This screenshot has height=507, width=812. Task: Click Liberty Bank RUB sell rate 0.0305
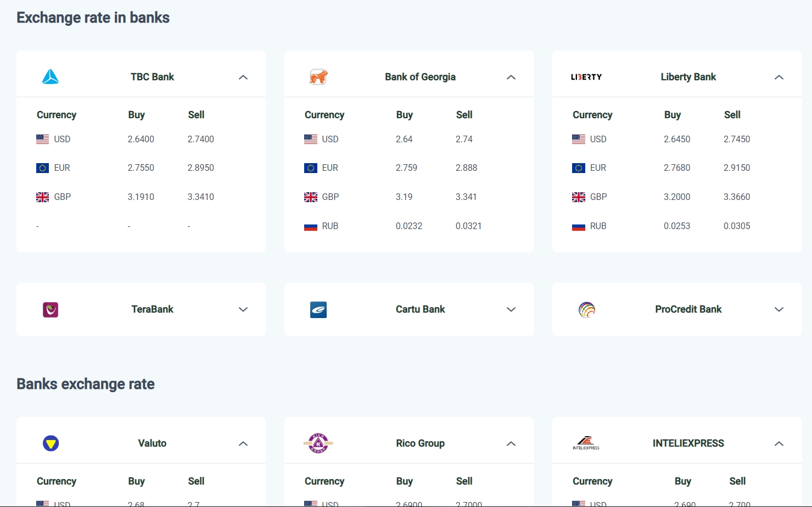737,226
